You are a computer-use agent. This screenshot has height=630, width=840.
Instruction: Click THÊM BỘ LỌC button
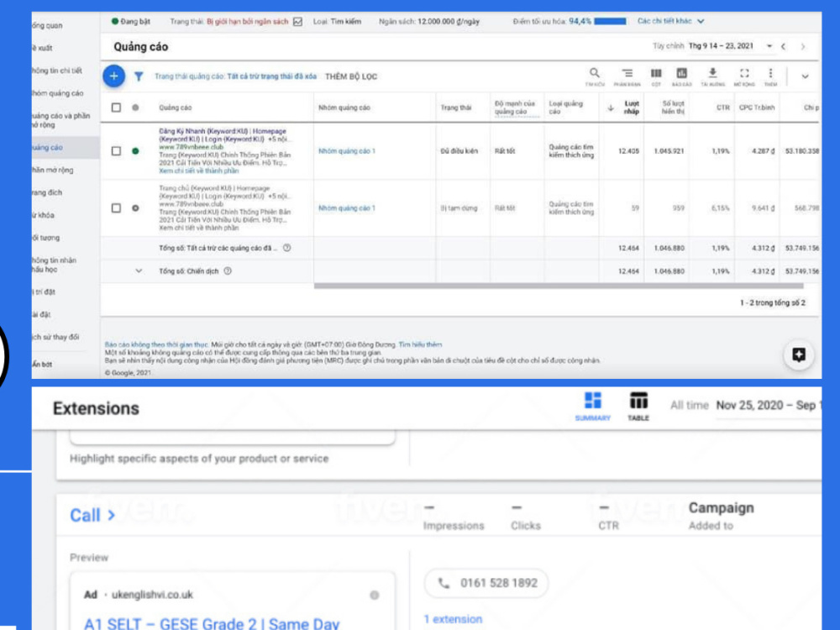tap(351, 76)
